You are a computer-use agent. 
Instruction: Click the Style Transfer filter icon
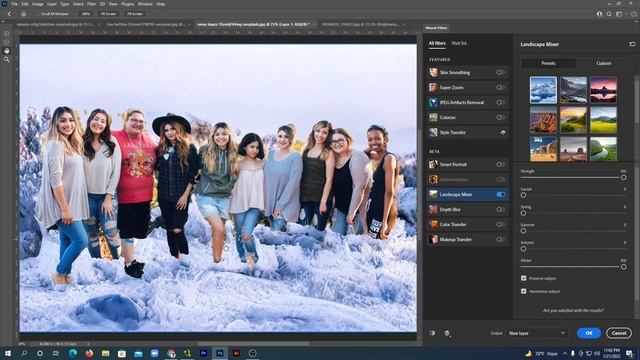pyautogui.click(x=433, y=132)
